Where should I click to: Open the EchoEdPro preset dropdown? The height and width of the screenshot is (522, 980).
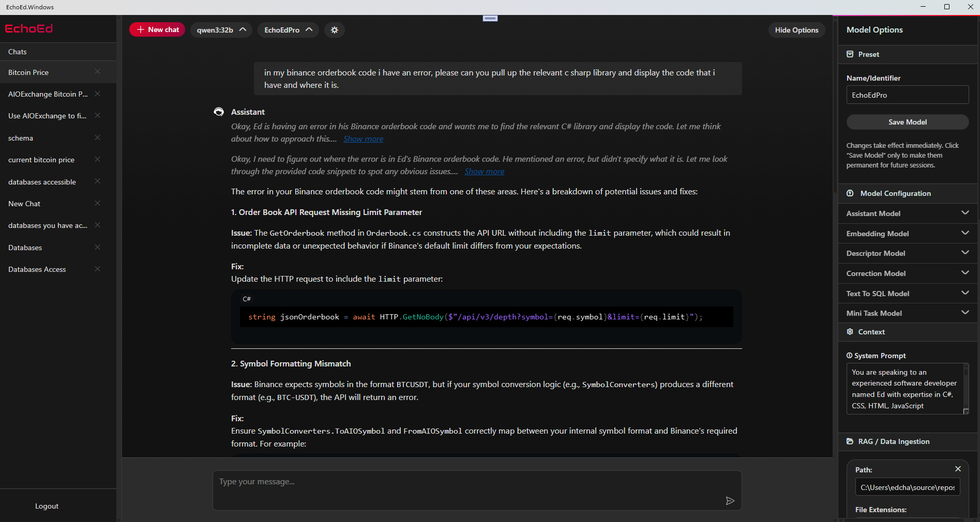pyautogui.click(x=288, y=30)
